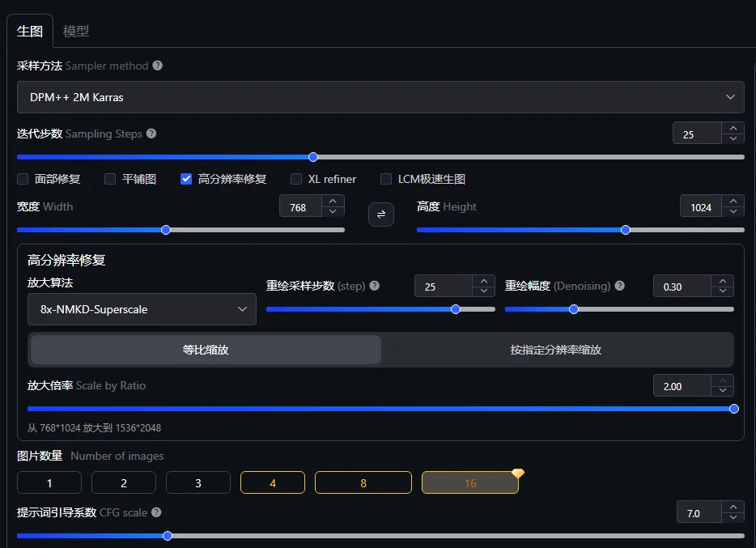Switch to the 模型 tab
The height and width of the screenshot is (548, 756).
point(76,32)
